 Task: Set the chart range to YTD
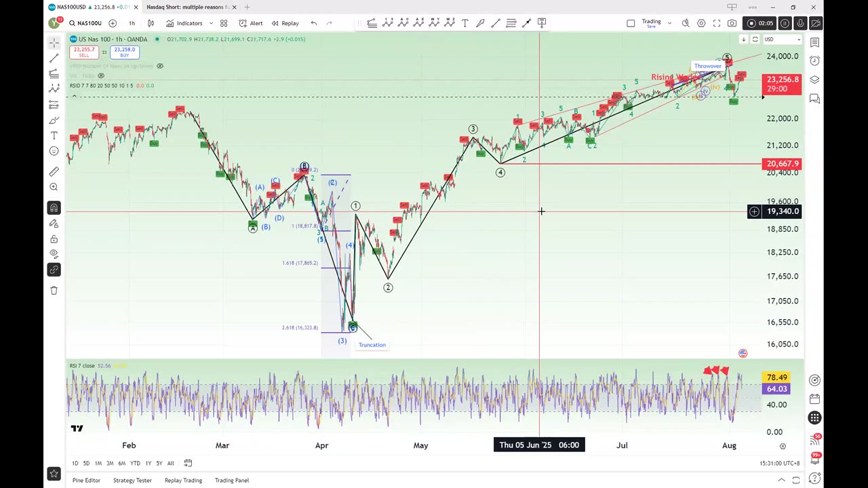[135, 463]
